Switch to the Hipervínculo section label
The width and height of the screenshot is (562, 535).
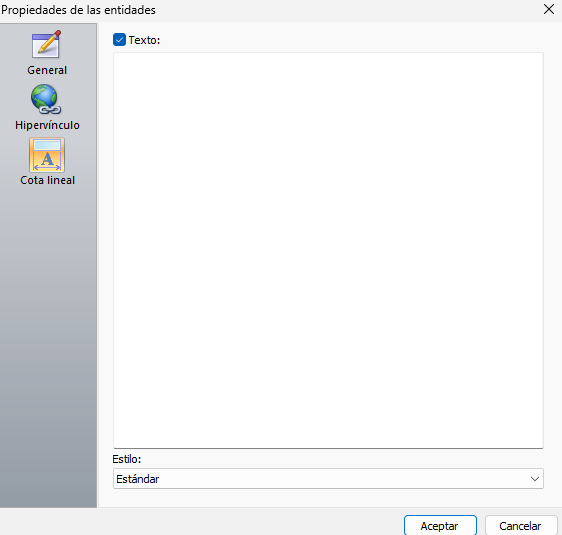point(47,125)
